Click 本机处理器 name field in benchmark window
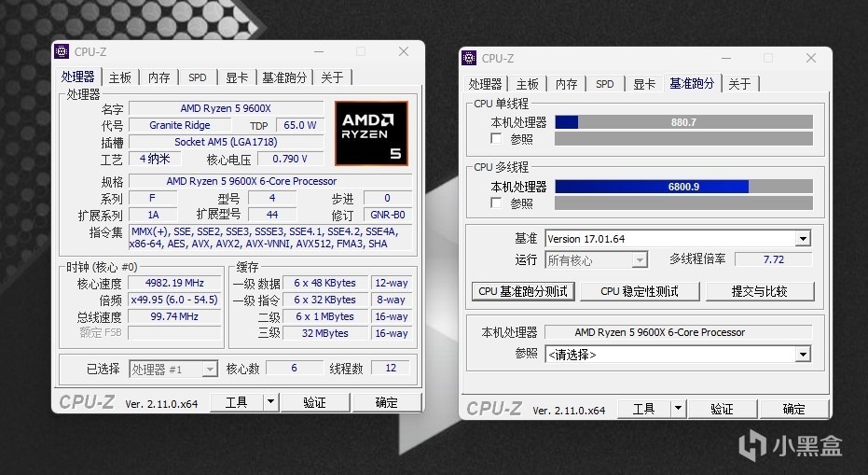The width and height of the screenshot is (868, 475). (679, 332)
